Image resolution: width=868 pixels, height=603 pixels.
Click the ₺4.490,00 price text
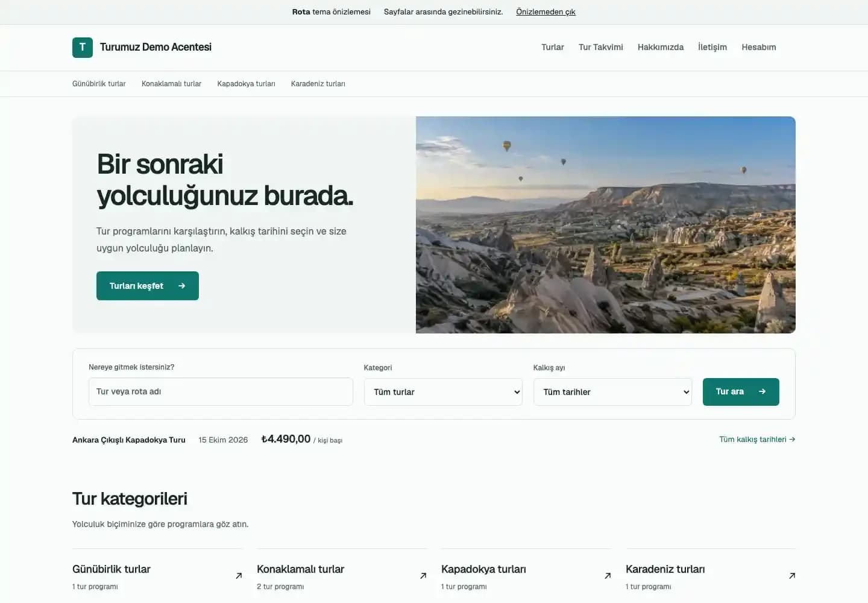286,440
